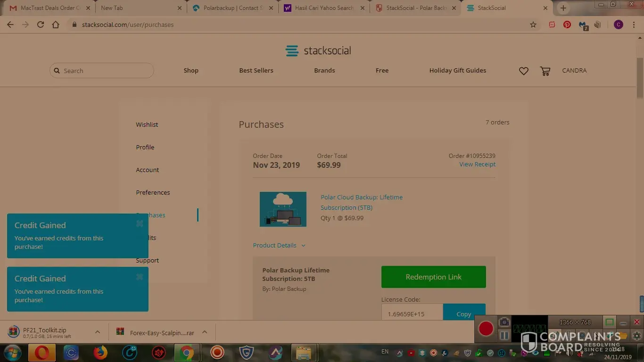
Task: Open Firefox from the taskbar
Action: [100, 352]
